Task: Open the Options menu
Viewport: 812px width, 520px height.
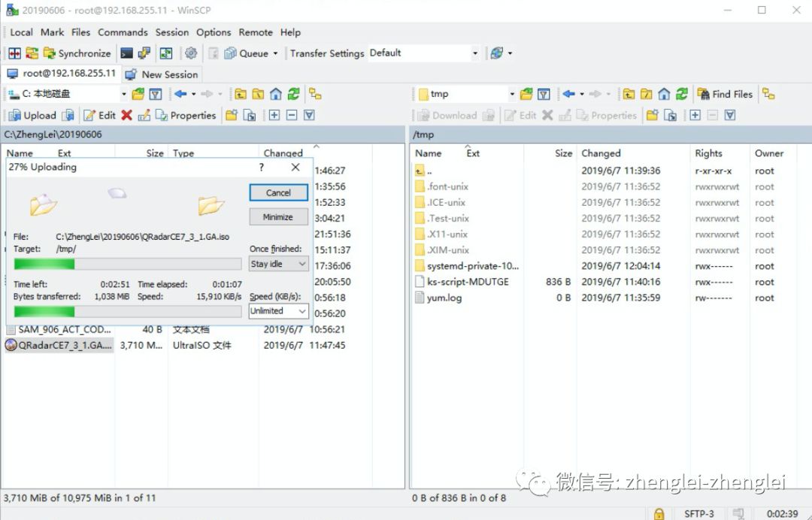Action: click(214, 32)
